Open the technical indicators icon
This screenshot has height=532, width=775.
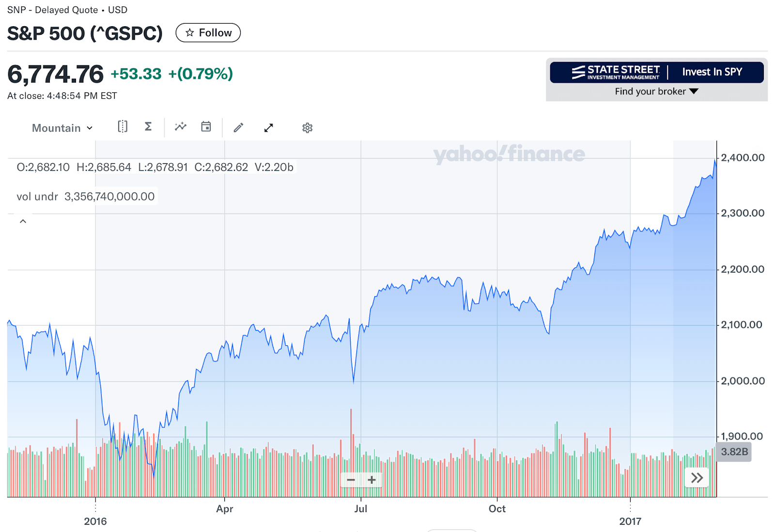click(x=181, y=127)
